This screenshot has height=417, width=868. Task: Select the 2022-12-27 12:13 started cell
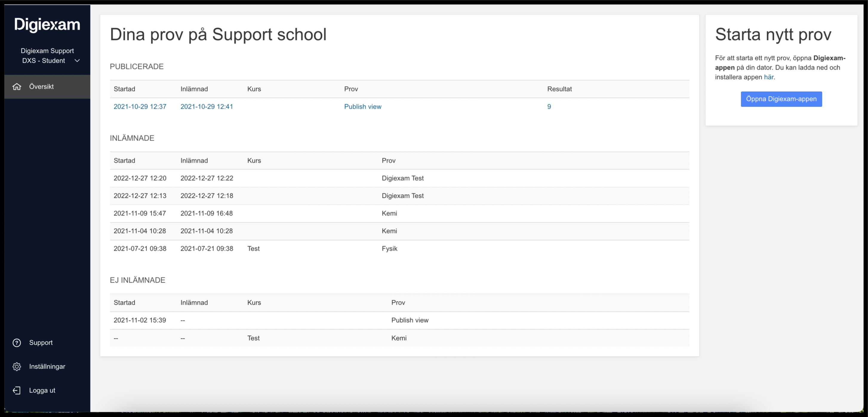point(140,196)
